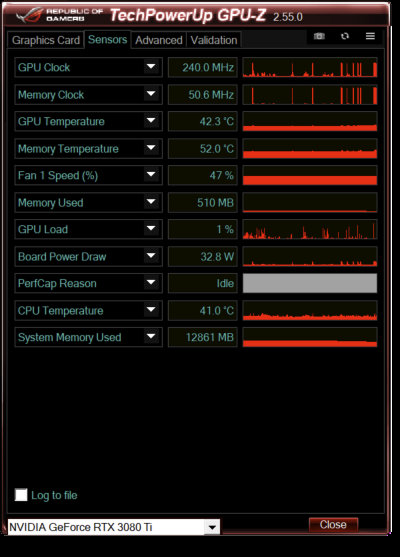This screenshot has height=557, width=400.
Task: Click the TechPowerUp GPU-Z title text
Action: click(x=188, y=15)
